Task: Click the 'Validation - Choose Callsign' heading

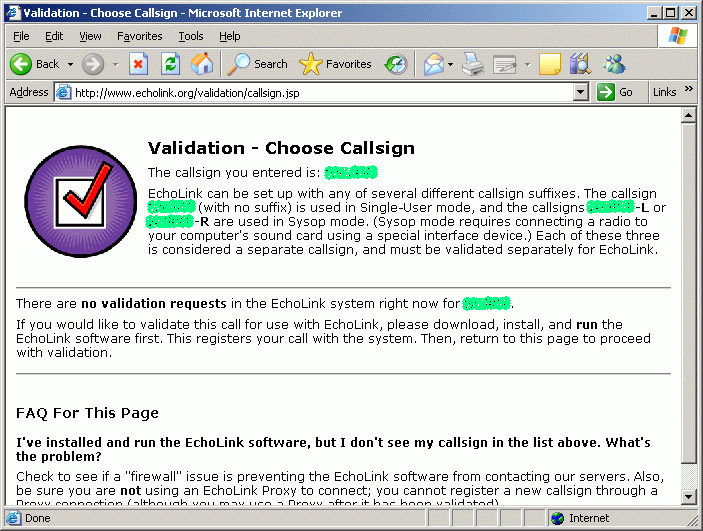Action: pyautogui.click(x=282, y=148)
